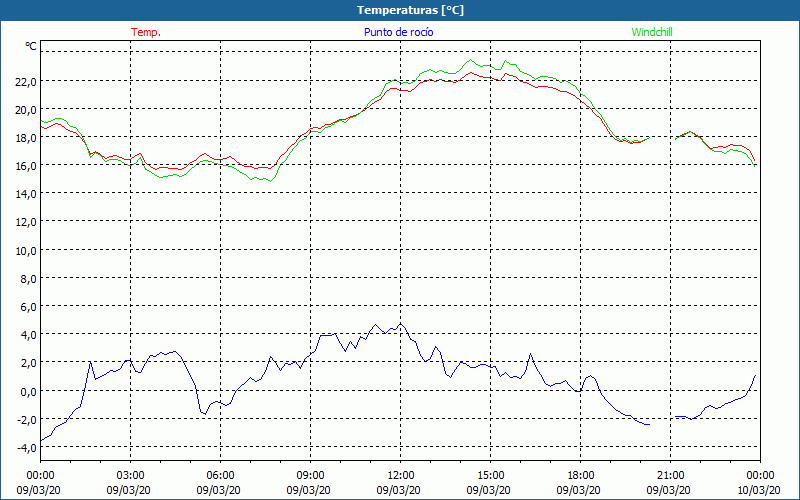Click the 16,0 y-axis value
This screenshot has width=800, height=500.
(26, 166)
